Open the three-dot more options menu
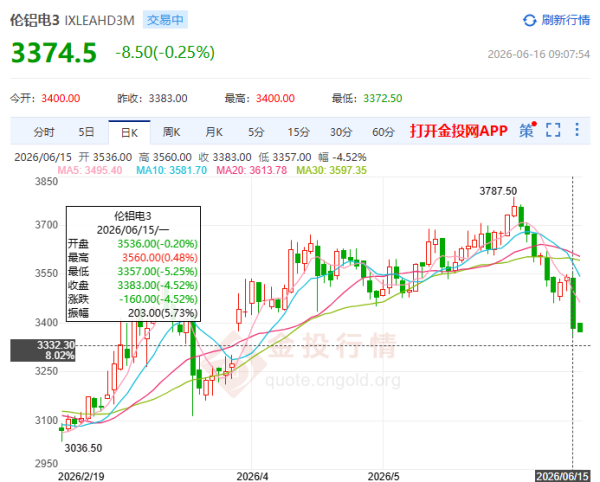Viewport: 600px width, 482px height. pyautogui.click(x=577, y=130)
